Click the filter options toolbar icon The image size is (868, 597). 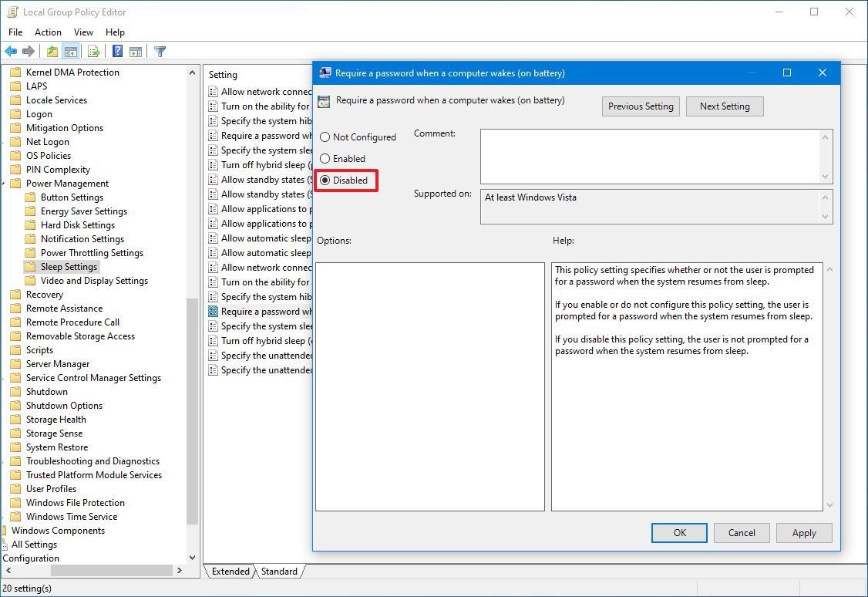pyautogui.click(x=160, y=51)
